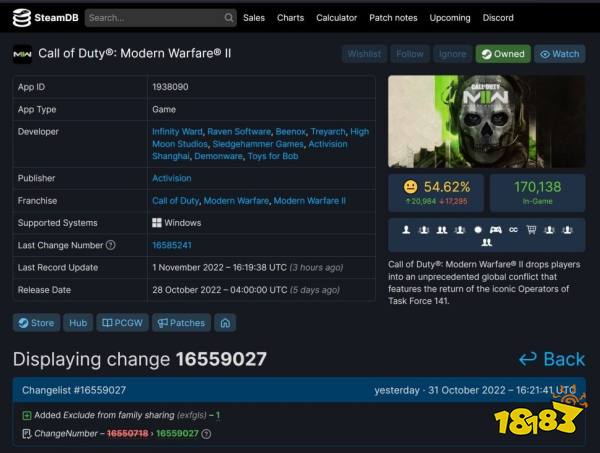
Task: Click the release date 28 October 2022 text
Action: click(246, 290)
